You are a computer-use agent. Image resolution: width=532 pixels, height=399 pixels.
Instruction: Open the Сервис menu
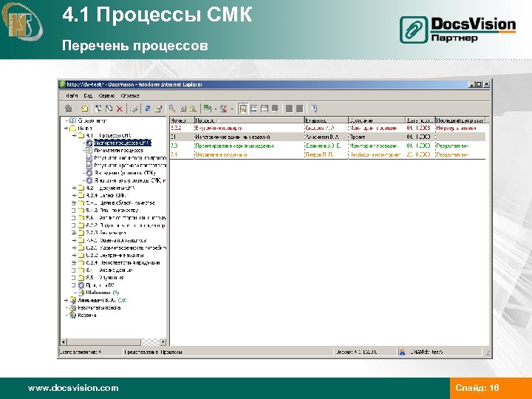[106, 95]
